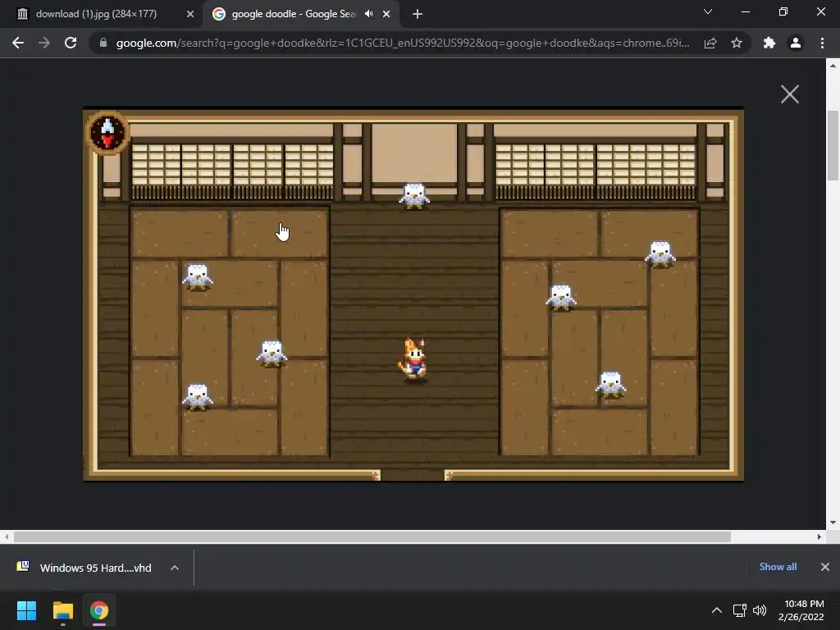840x630 pixels.
Task: View site info via the lock icon
Action: coord(103,43)
